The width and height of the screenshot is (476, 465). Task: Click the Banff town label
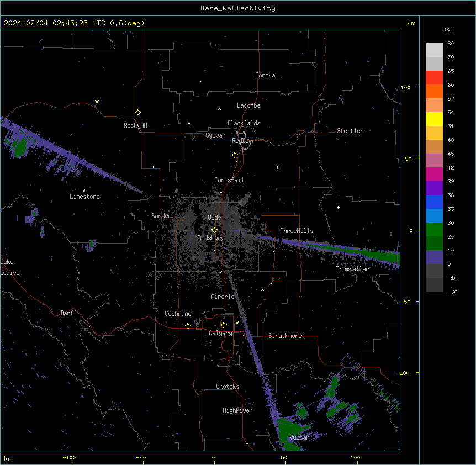pyautogui.click(x=68, y=313)
